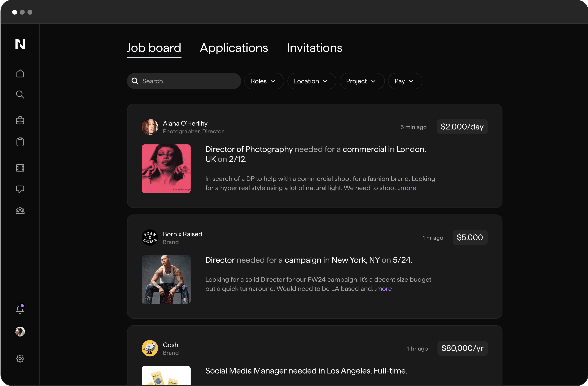The image size is (588, 386).
Task: Select the Briefcase/Jobs icon
Action: pyautogui.click(x=20, y=120)
